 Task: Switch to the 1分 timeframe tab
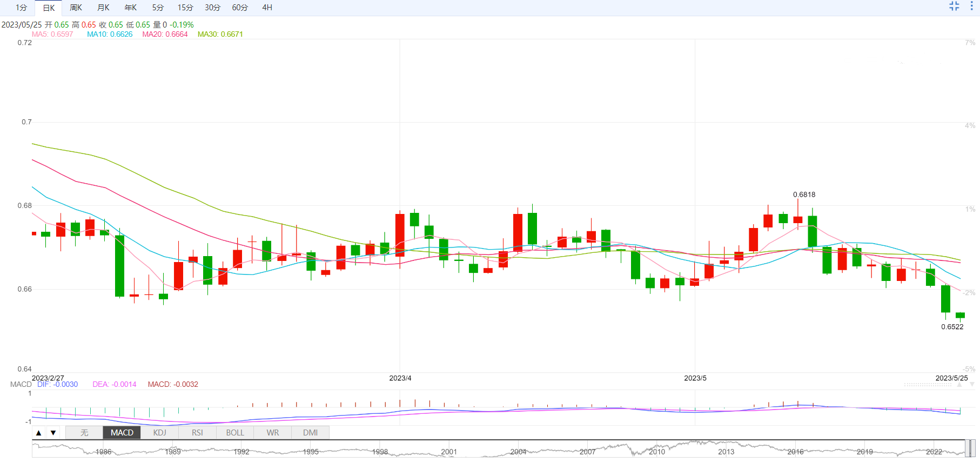tap(21, 8)
